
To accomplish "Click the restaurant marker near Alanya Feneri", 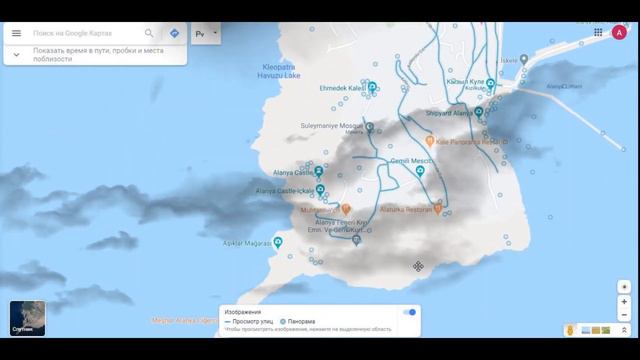I will (x=346, y=209).
